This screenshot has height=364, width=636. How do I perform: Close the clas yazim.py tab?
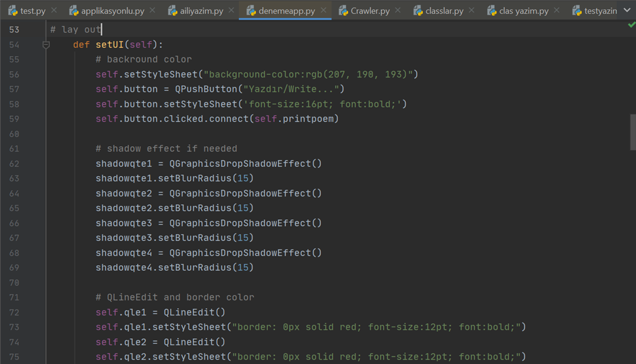(557, 11)
